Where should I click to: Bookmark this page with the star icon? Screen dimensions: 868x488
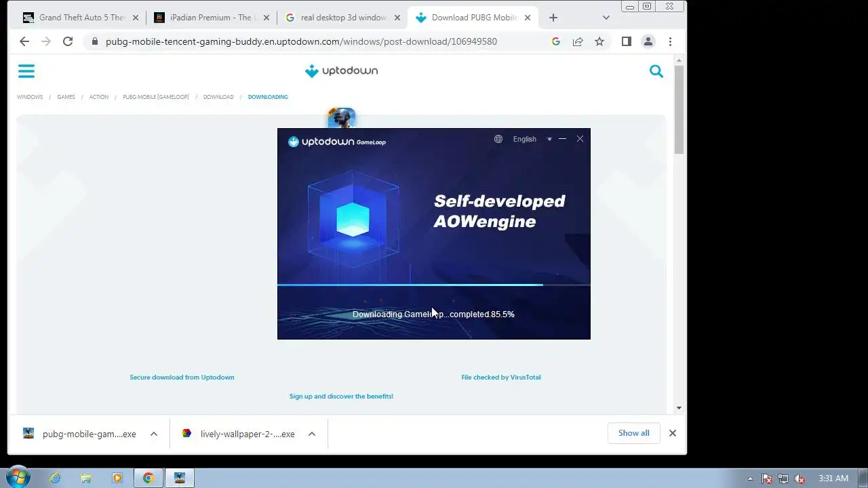click(x=599, y=41)
